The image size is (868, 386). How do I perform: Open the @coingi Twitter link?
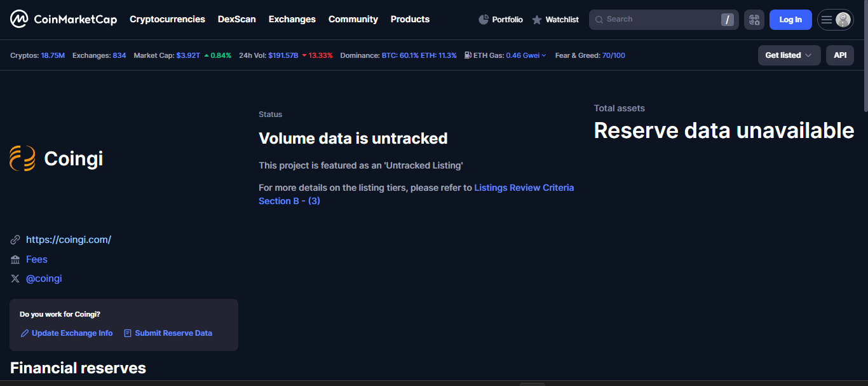click(44, 279)
